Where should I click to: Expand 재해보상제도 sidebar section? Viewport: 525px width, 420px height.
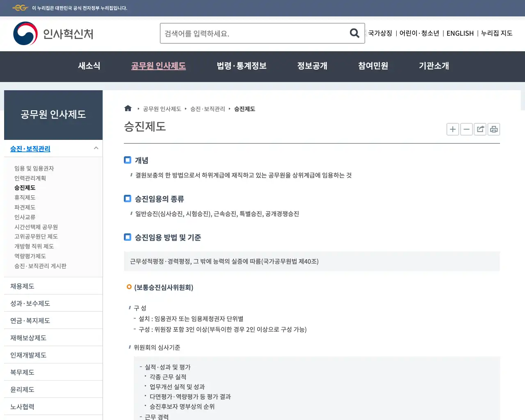pos(53,338)
